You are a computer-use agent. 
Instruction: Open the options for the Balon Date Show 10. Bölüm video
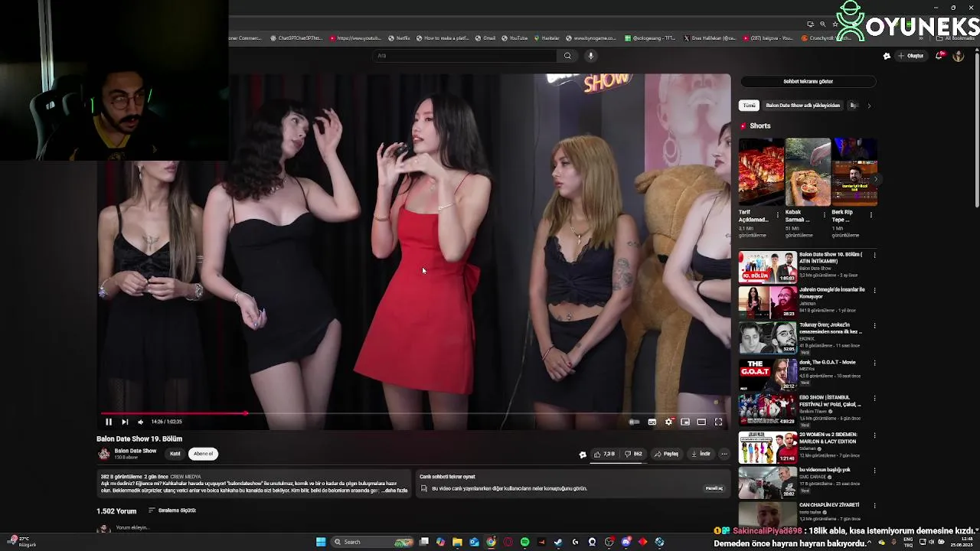click(874, 255)
